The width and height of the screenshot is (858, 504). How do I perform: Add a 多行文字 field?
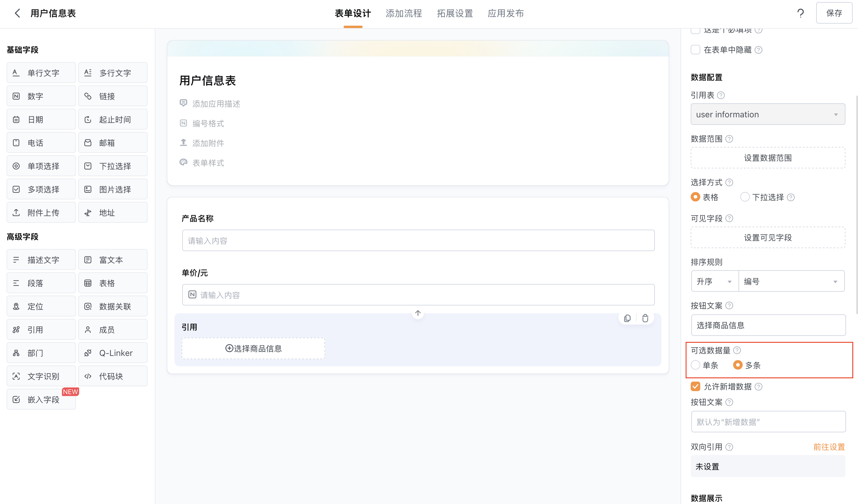coord(113,73)
